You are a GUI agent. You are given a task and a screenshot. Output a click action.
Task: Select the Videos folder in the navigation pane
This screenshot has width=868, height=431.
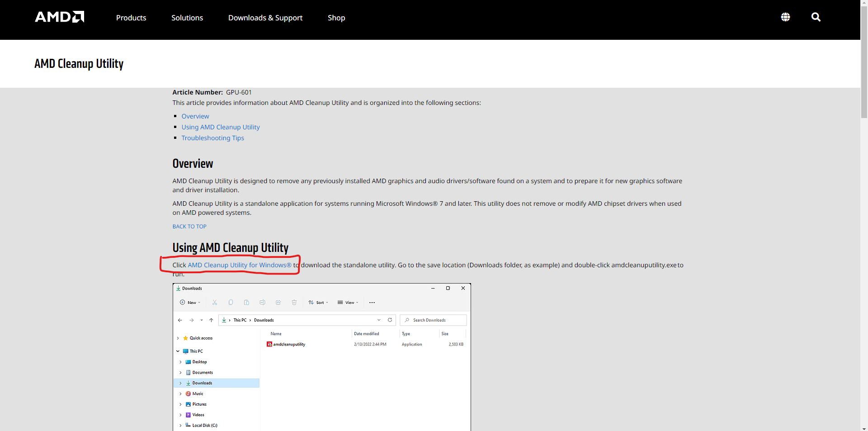(198, 415)
